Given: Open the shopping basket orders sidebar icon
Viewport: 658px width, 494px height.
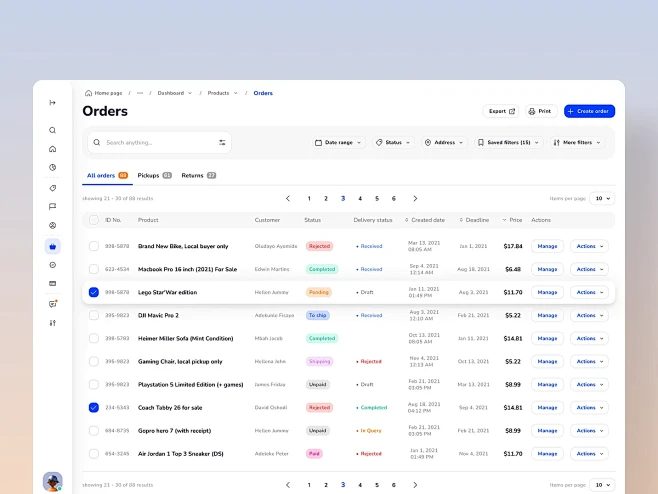Looking at the screenshot, I should click(x=52, y=246).
